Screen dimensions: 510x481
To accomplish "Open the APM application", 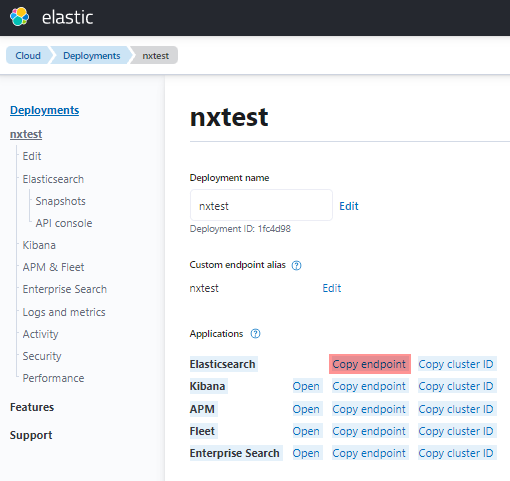I will coord(307,409).
